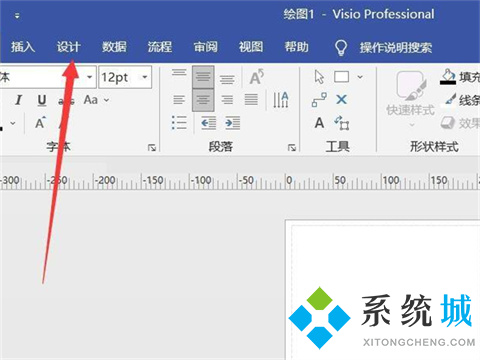Viewport: 480px width, 360px height.
Task: Grow font size with A-up icon
Action: (40, 123)
